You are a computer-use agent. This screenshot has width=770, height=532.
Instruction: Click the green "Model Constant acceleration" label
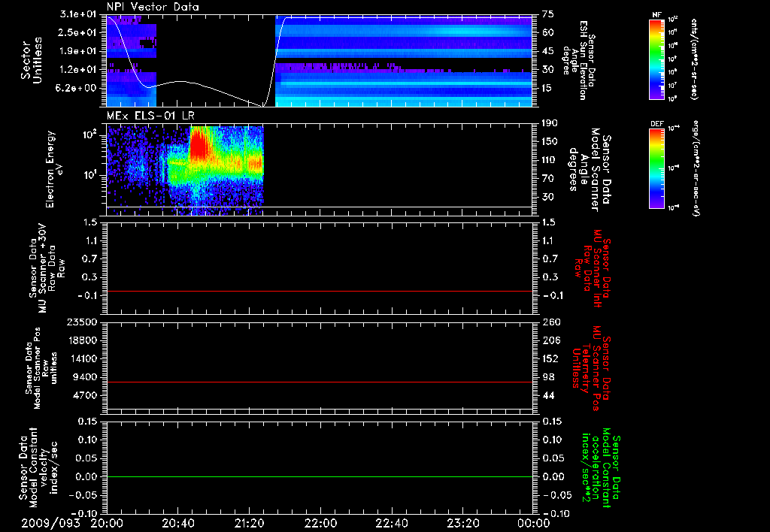[x=601, y=468]
